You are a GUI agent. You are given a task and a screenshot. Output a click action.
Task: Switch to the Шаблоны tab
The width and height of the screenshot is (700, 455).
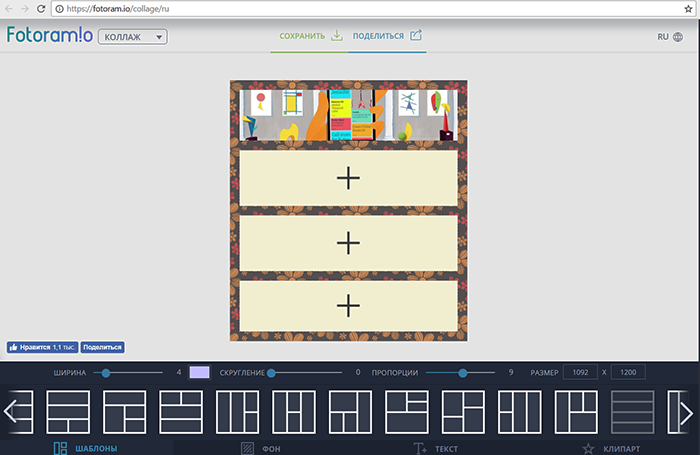click(85, 448)
